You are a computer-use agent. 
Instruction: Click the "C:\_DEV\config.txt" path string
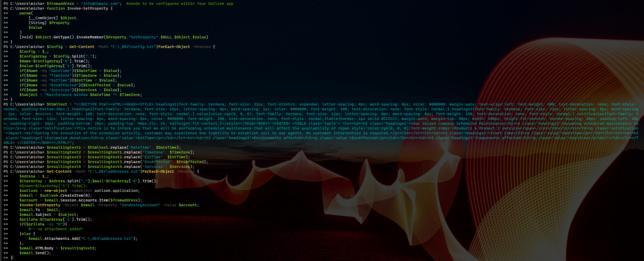pyautogui.click(x=133, y=47)
